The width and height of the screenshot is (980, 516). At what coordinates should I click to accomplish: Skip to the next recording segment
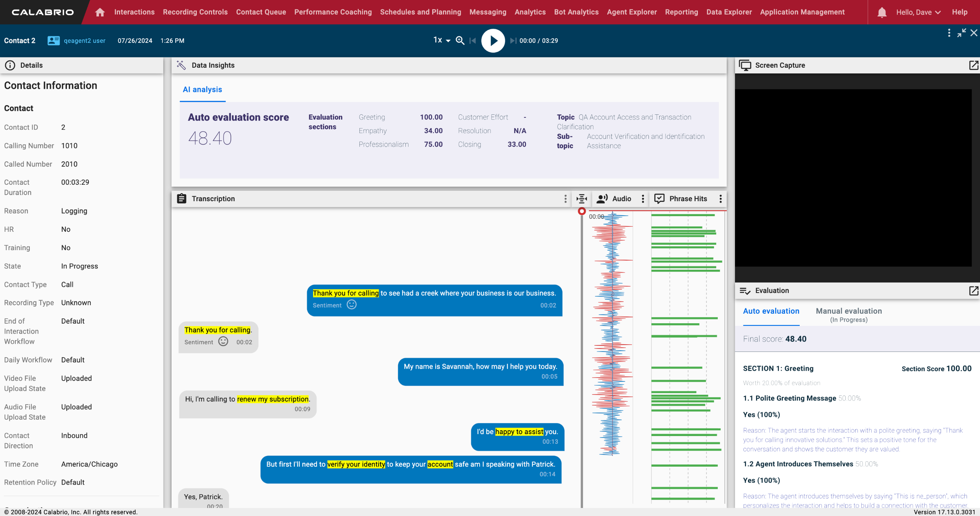click(513, 41)
